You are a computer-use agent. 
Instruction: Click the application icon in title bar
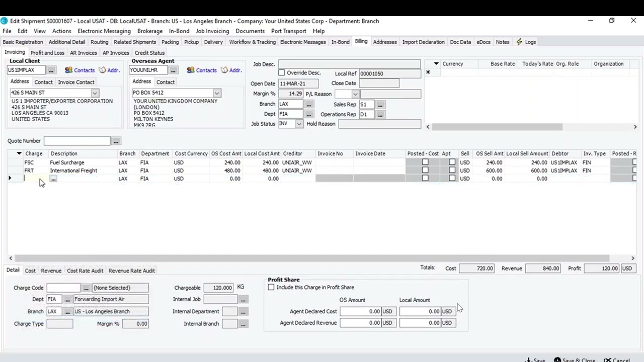click(4, 21)
